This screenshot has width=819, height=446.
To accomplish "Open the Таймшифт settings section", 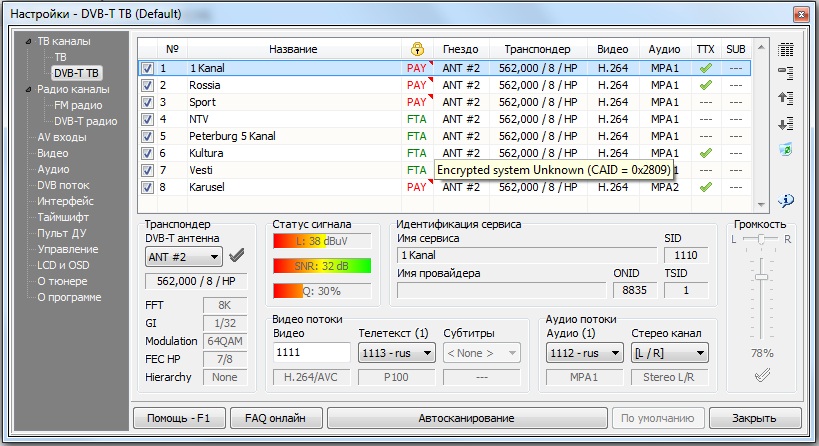I will tap(63, 217).
